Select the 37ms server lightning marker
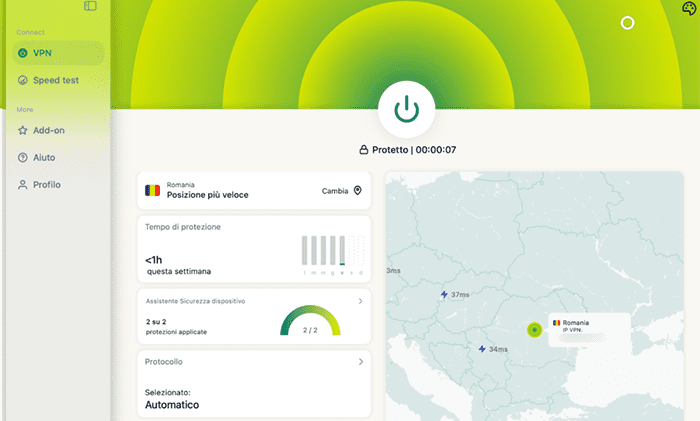Screen dimensions: 700x421 tap(445, 295)
